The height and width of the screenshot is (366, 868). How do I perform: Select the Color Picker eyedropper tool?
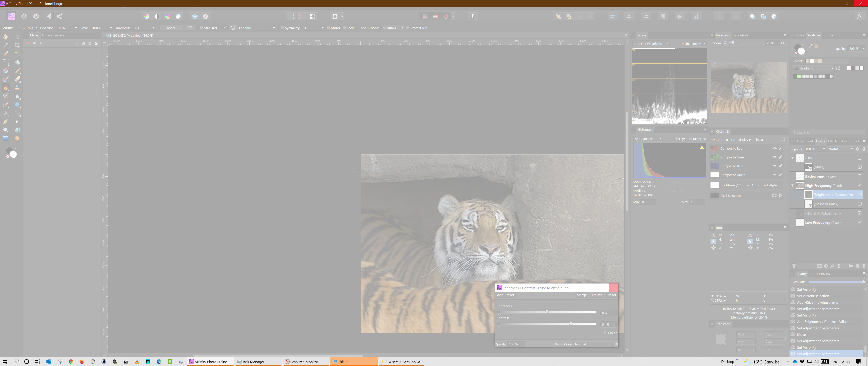6,45
